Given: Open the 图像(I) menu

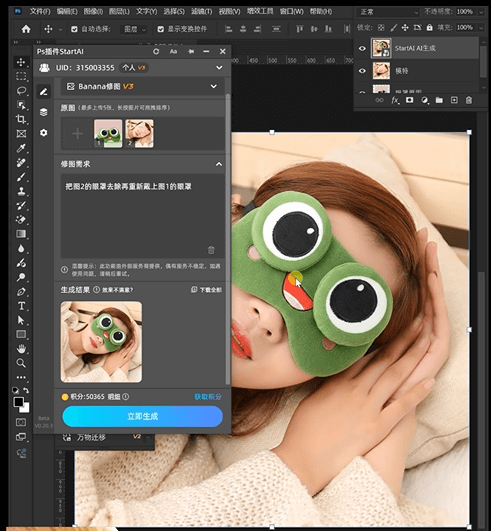Looking at the screenshot, I should 93,12.
